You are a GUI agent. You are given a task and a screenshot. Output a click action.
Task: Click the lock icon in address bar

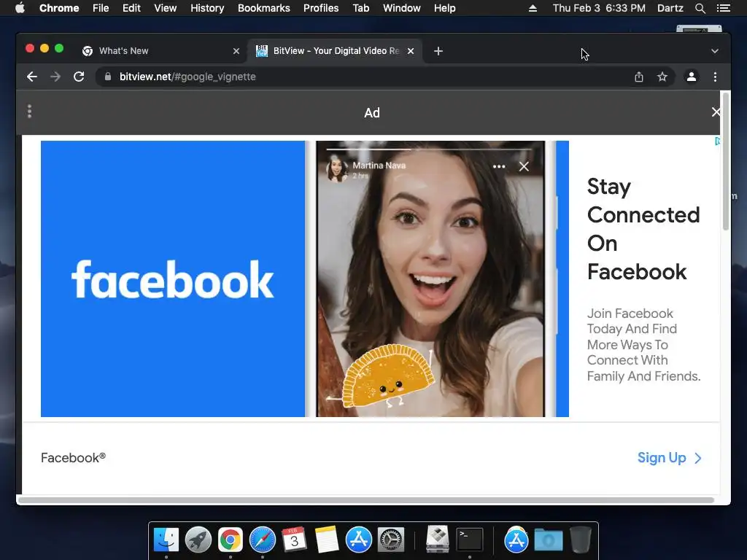coord(108,77)
